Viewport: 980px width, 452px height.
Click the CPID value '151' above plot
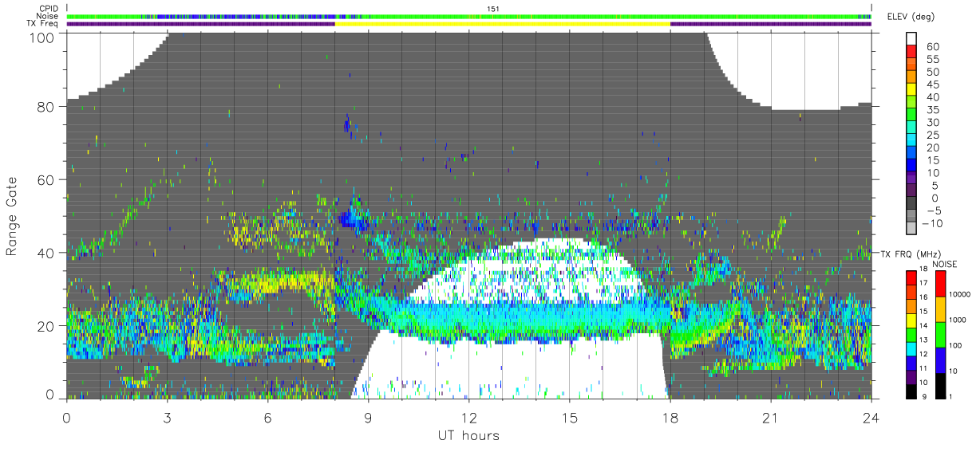tap(492, 9)
